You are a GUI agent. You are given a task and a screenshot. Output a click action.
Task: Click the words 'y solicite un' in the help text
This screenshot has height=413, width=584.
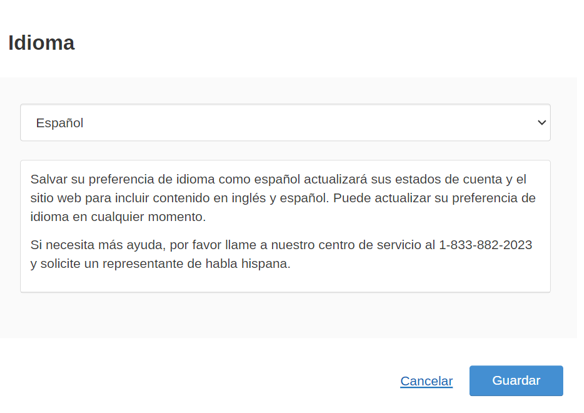[x=65, y=263]
